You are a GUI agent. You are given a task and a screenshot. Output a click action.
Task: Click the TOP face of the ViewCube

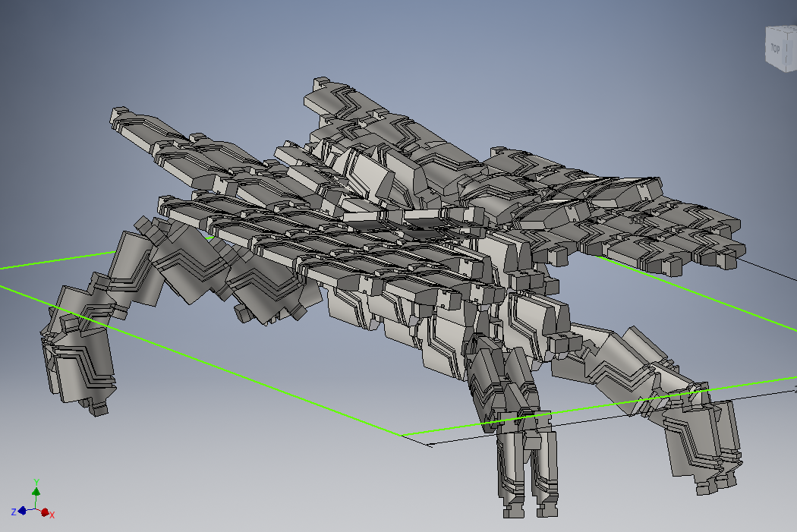[775, 49]
